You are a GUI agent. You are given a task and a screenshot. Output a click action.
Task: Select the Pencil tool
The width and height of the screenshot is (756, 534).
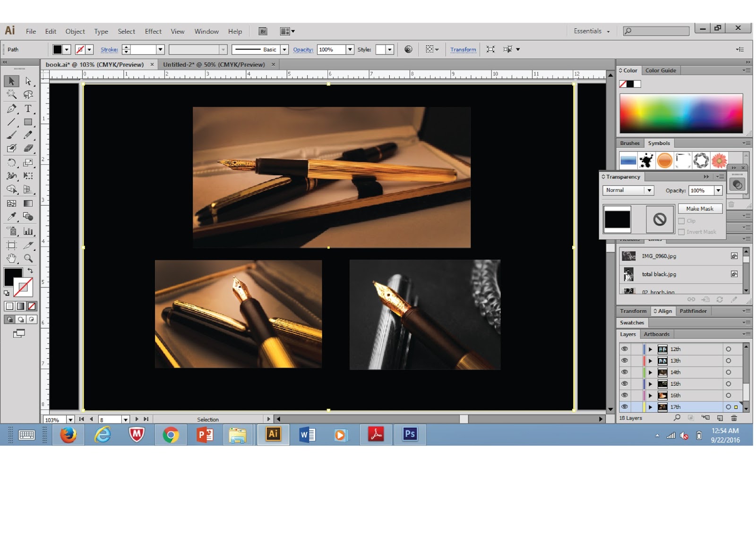point(28,135)
